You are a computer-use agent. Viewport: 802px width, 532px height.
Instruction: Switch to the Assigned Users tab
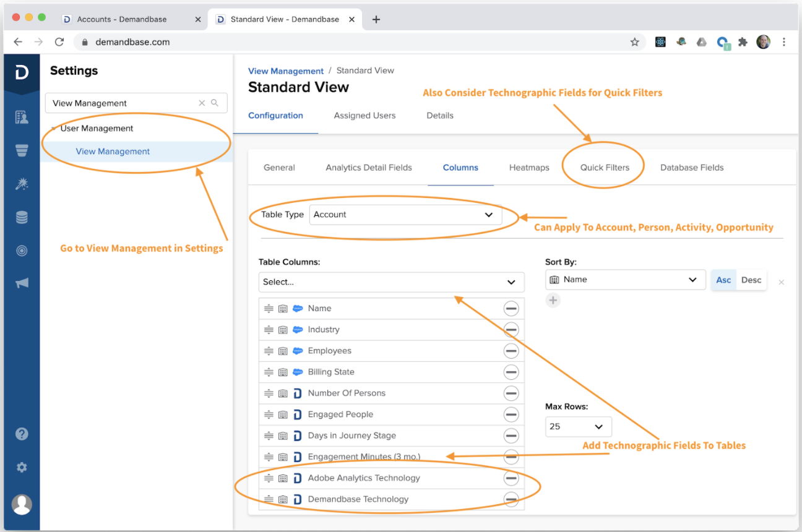point(364,116)
